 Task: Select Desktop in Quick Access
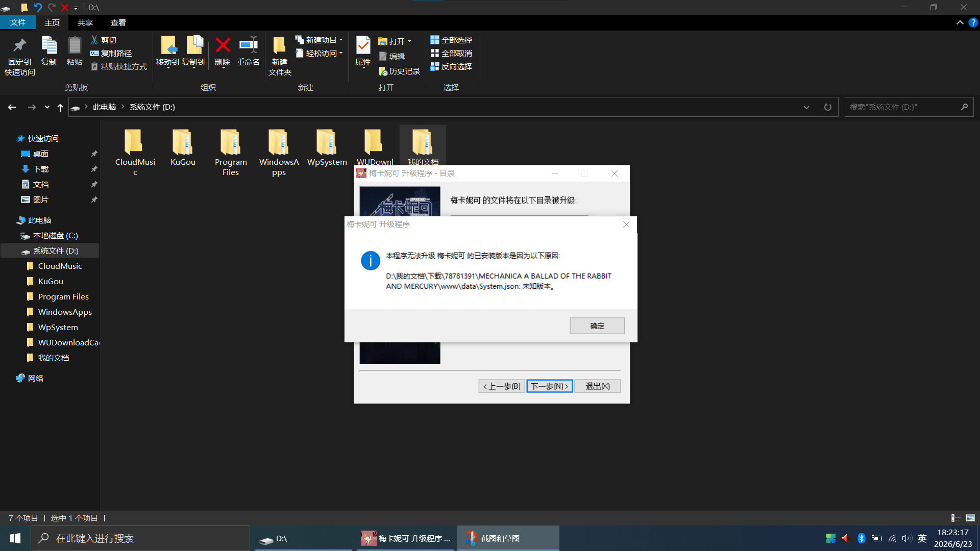pyautogui.click(x=41, y=154)
